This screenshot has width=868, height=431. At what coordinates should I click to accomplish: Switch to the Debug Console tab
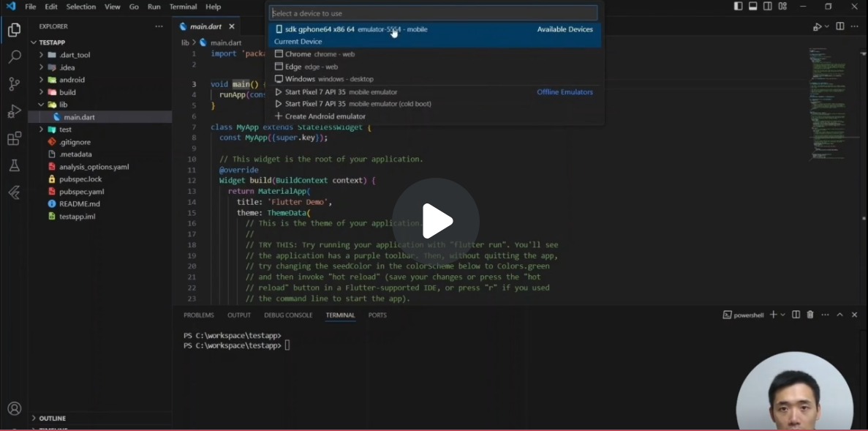coord(288,315)
